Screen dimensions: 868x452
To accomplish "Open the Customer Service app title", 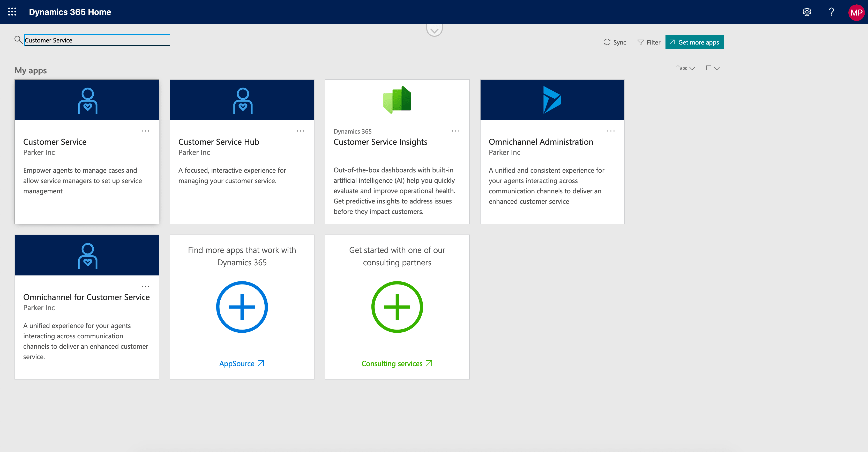I will 55,142.
